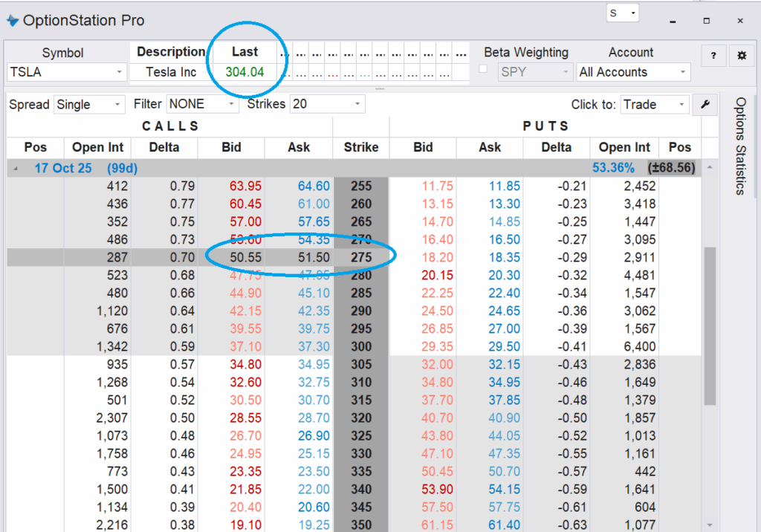
Task: Click call bid 37.10 at strike 300
Action: (245, 346)
